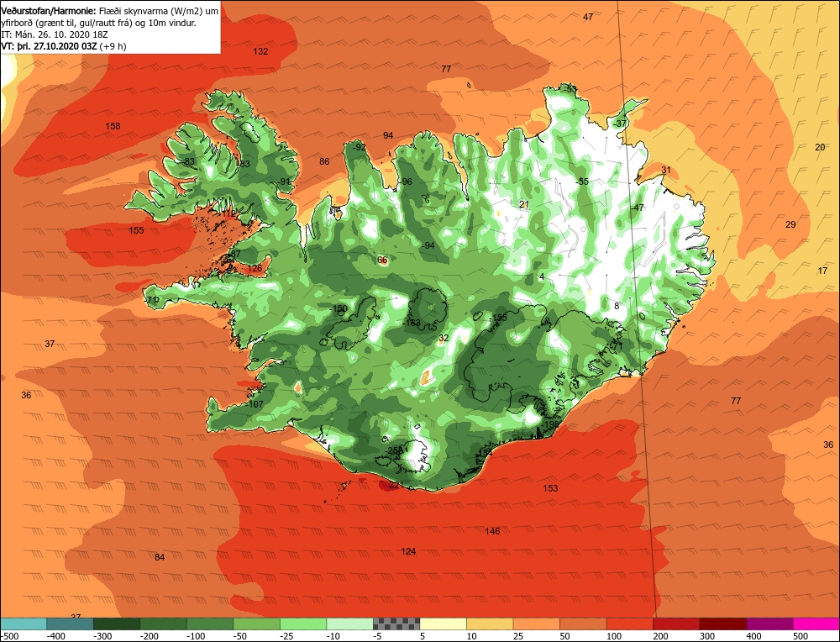Screen dimensions: 840x642
Task: Click the value 20 on the eastern edge
Action: (820, 147)
